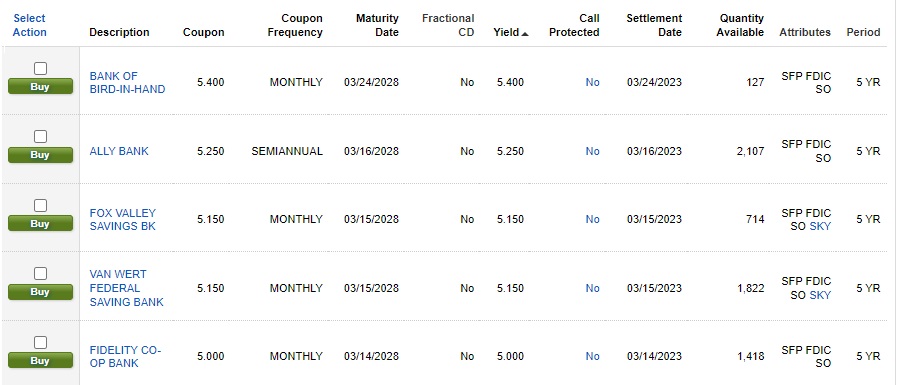Click Call Protected No for Ally Bank
902x385 pixels.
[x=593, y=151]
